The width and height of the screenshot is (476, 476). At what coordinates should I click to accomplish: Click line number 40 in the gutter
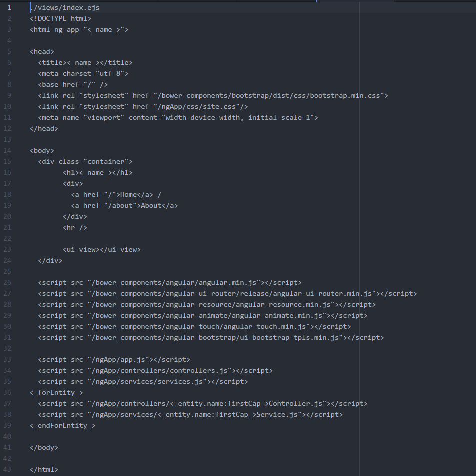coord(7,437)
